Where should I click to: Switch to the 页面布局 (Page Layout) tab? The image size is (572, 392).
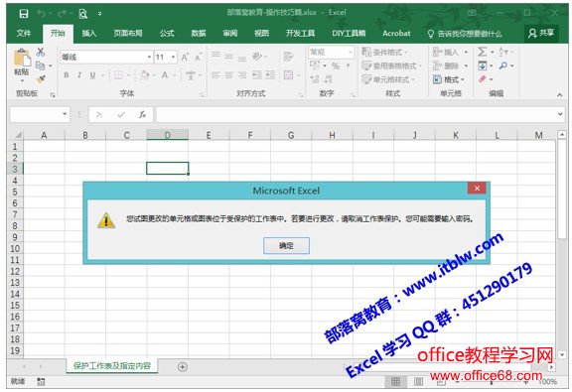(128, 33)
